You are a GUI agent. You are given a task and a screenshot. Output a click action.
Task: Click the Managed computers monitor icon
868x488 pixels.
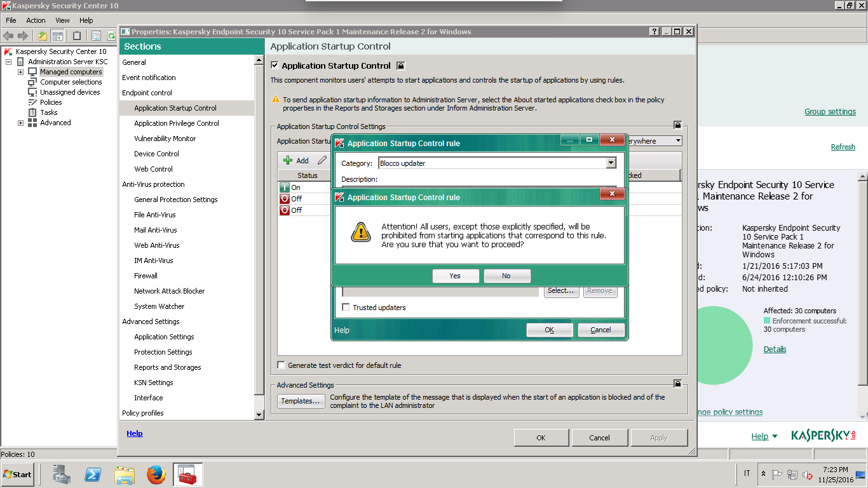point(32,72)
